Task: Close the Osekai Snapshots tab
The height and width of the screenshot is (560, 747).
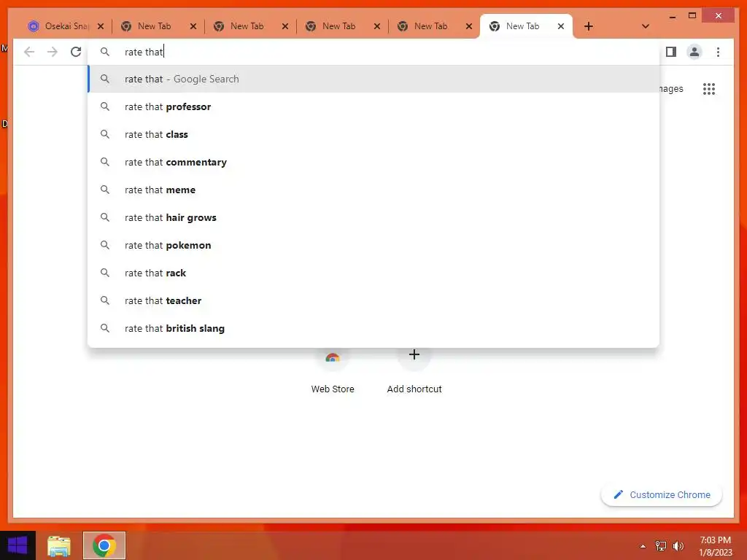Action: [101, 26]
